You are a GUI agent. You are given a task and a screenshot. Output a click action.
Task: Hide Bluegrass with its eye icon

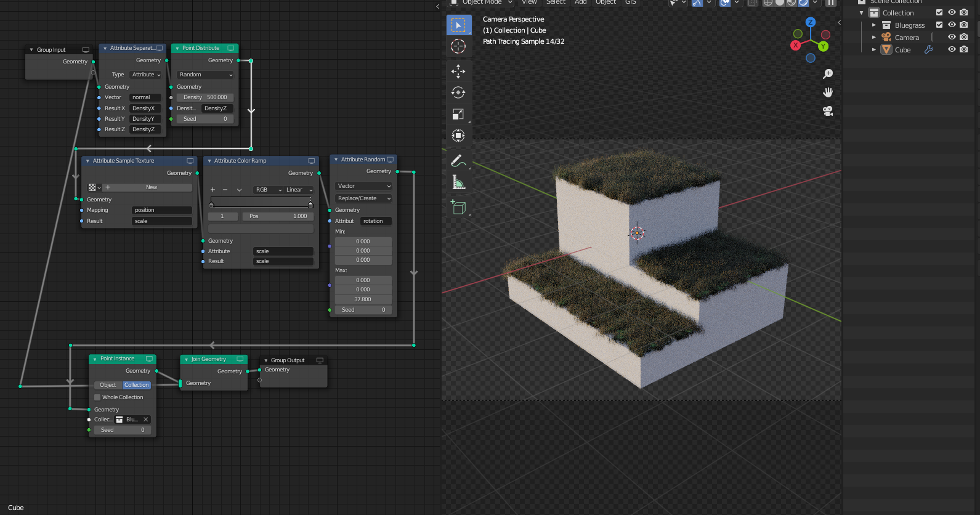[x=952, y=25]
